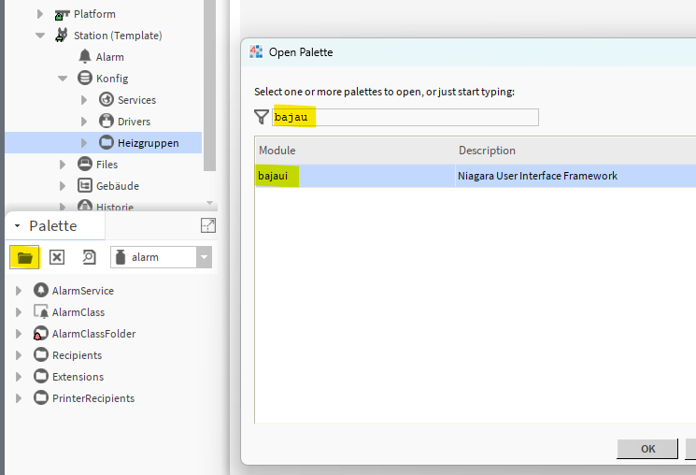The image size is (696, 475).
Task: Expand AlarmService in palette
Action: (18, 291)
